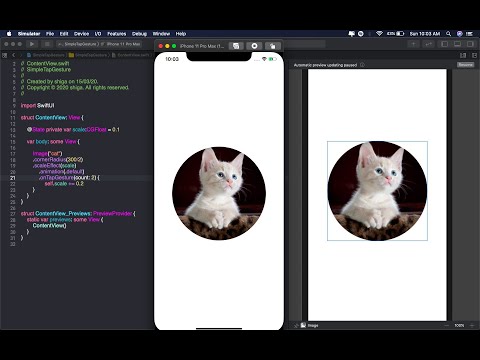Open the related items grid icon
The width and height of the screenshot is (480, 360).
[x=5, y=55]
